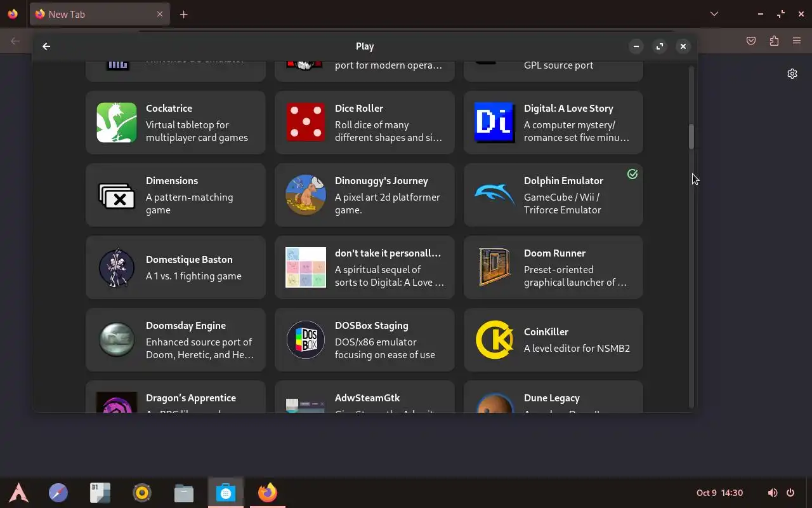Image resolution: width=812 pixels, height=508 pixels.
Task: Click 'A pattern-matching game' description
Action: click(x=189, y=204)
